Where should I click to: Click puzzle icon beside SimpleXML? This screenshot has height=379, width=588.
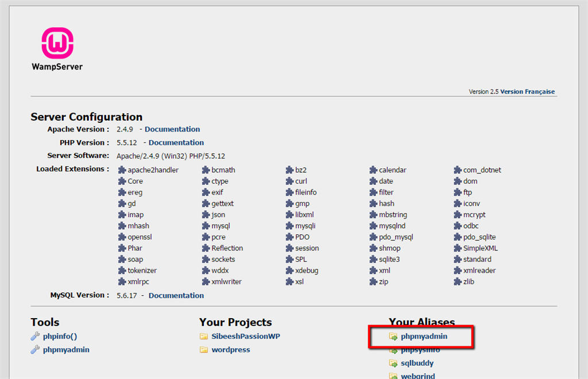tap(458, 248)
